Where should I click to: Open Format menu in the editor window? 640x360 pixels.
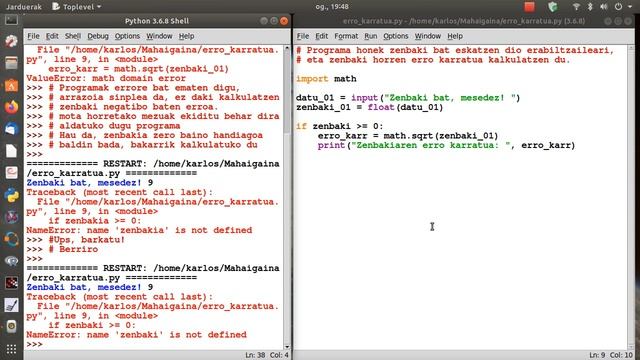tap(346, 36)
